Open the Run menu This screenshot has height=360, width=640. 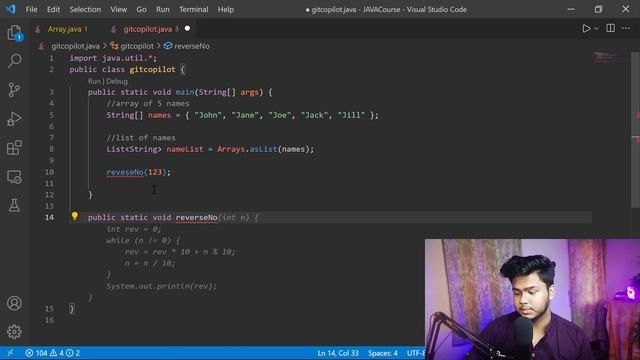point(162,9)
